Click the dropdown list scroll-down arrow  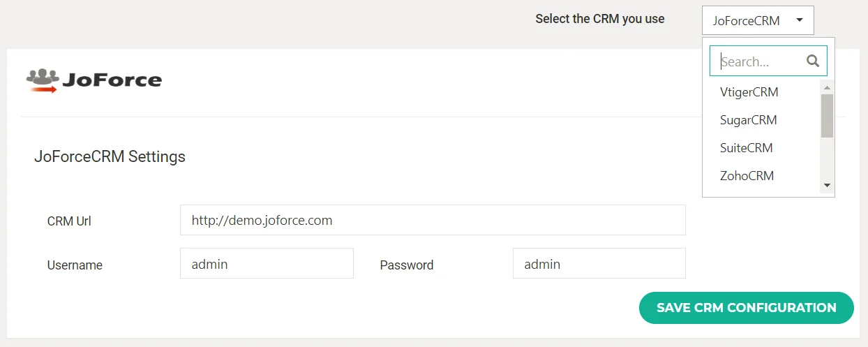pos(827,185)
